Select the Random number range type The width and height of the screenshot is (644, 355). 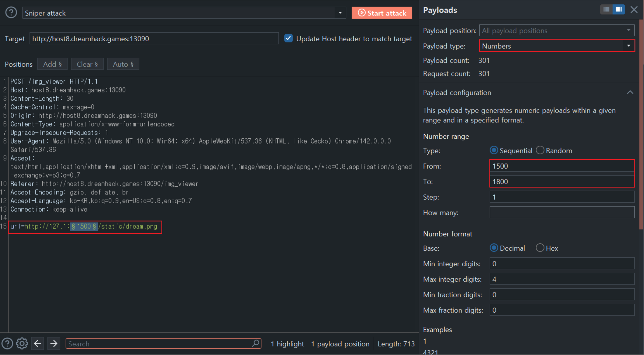[x=540, y=150]
